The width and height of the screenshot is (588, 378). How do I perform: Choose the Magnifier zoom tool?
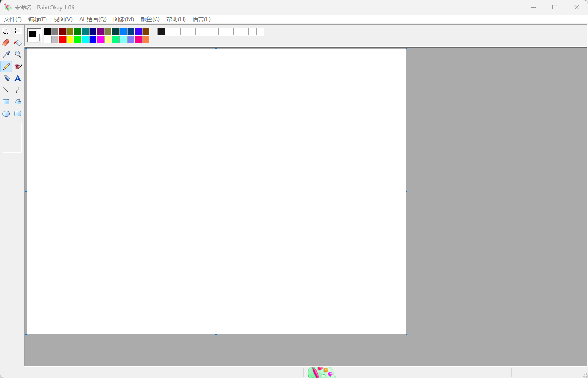18,55
